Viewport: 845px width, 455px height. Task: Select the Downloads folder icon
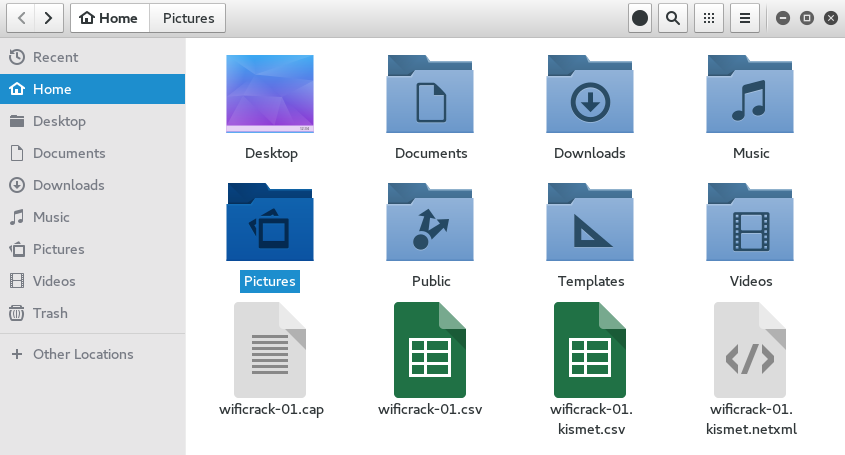tap(590, 94)
